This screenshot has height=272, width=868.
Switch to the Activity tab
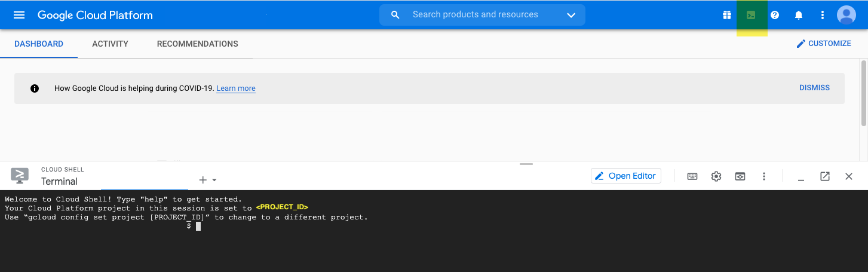[x=110, y=44]
